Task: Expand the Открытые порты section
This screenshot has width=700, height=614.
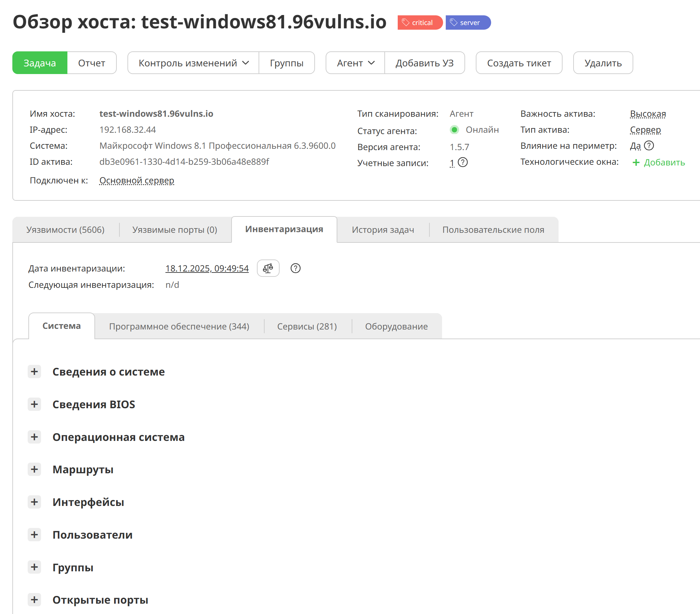Action: [x=34, y=600]
